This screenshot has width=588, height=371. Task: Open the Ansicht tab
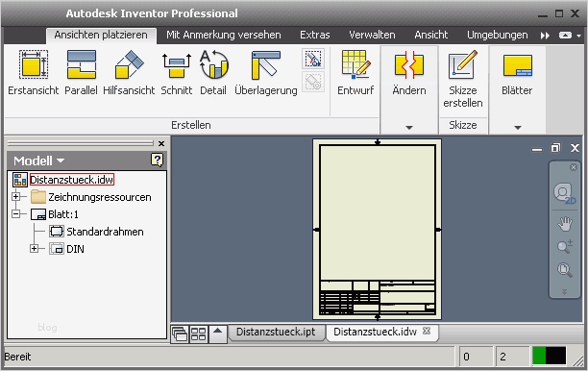pyautogui.click(x=430, y=35)
